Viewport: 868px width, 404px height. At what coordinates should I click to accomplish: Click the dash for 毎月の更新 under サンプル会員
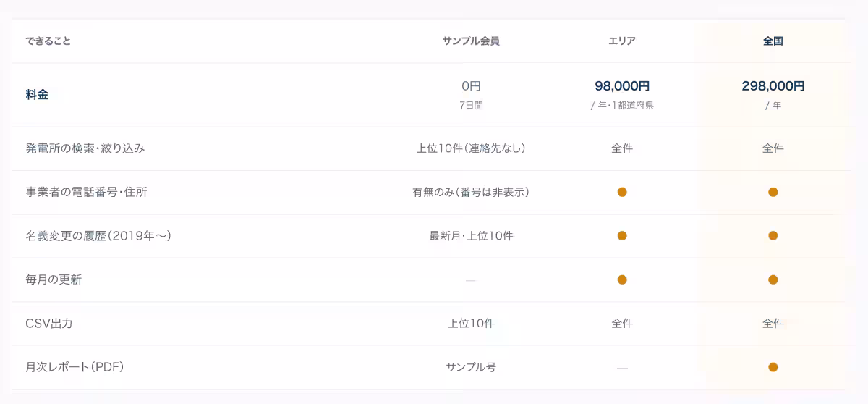pos(471,280)
